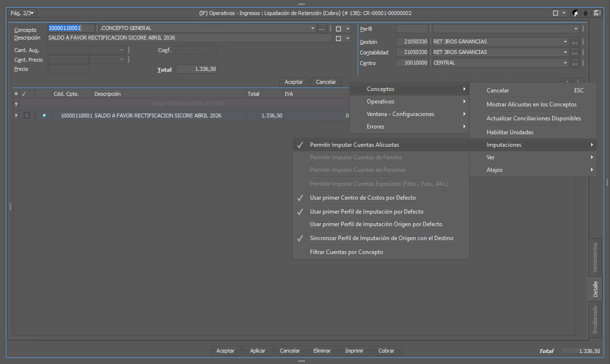
Task: Click the DEF. defaults icon in title bar
Action: click(x=597, y=13)
